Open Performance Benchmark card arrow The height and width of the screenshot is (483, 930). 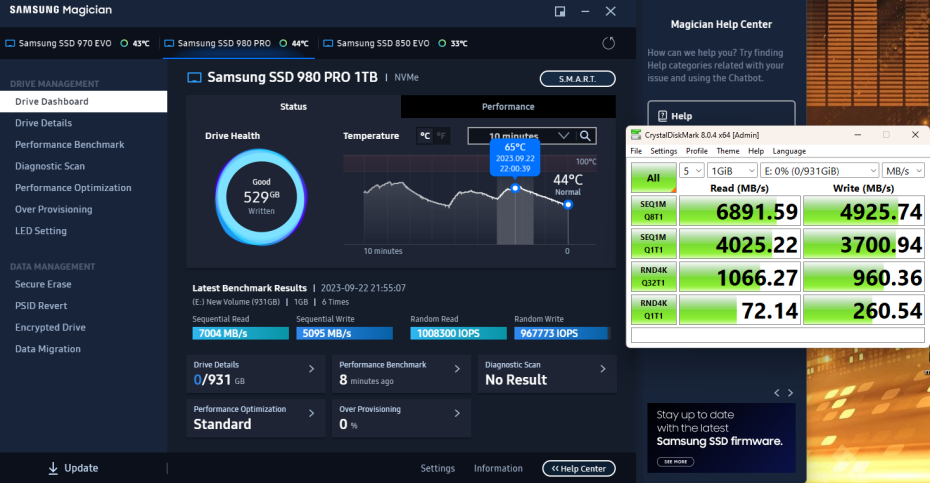[x=457, y=369]
